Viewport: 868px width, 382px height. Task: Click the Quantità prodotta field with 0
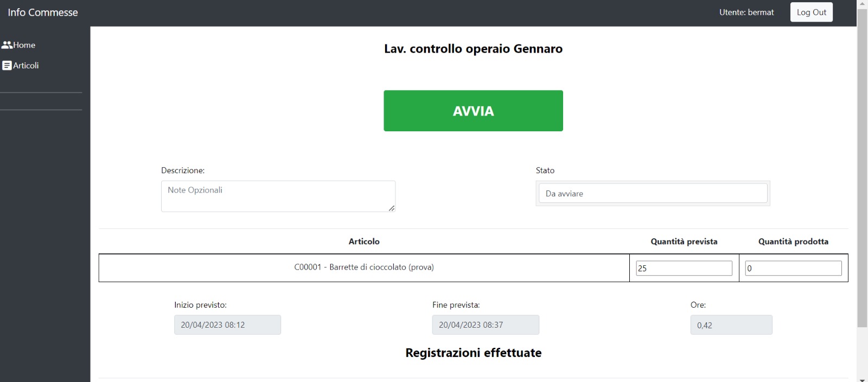pyautogui.click(x=793, y=268)
